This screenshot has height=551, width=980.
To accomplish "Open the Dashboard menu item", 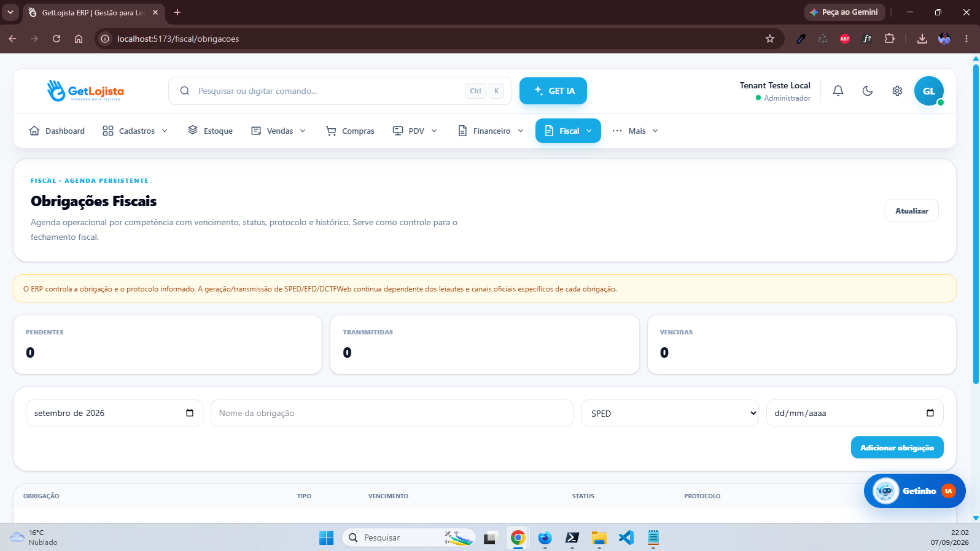I will coord(57,131).
